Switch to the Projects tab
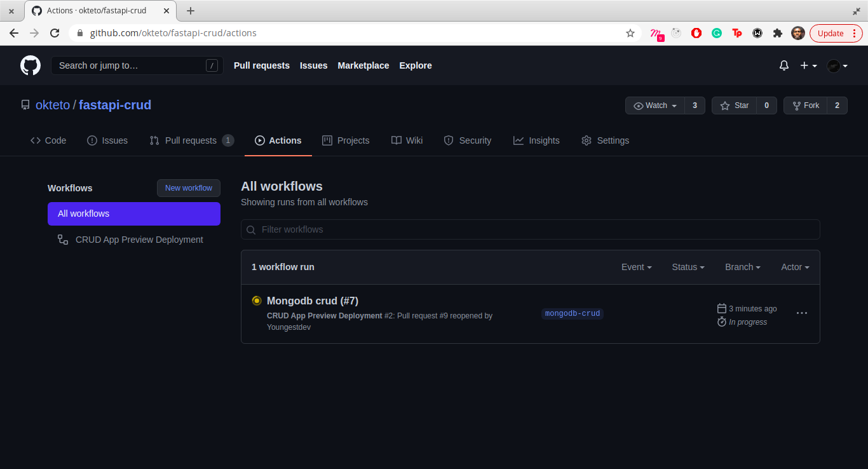 [x=346, y=140]
